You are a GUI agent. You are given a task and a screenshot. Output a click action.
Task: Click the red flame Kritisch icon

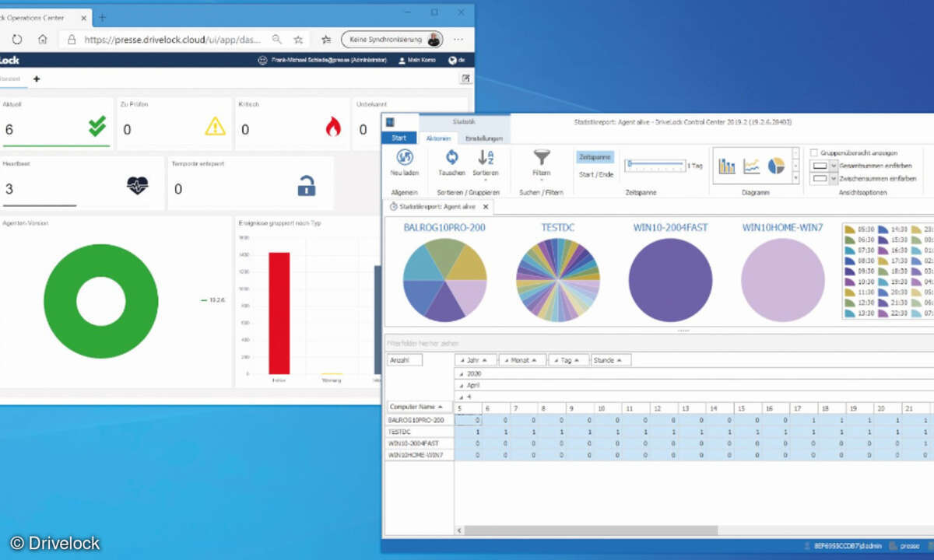coord(333,127)
